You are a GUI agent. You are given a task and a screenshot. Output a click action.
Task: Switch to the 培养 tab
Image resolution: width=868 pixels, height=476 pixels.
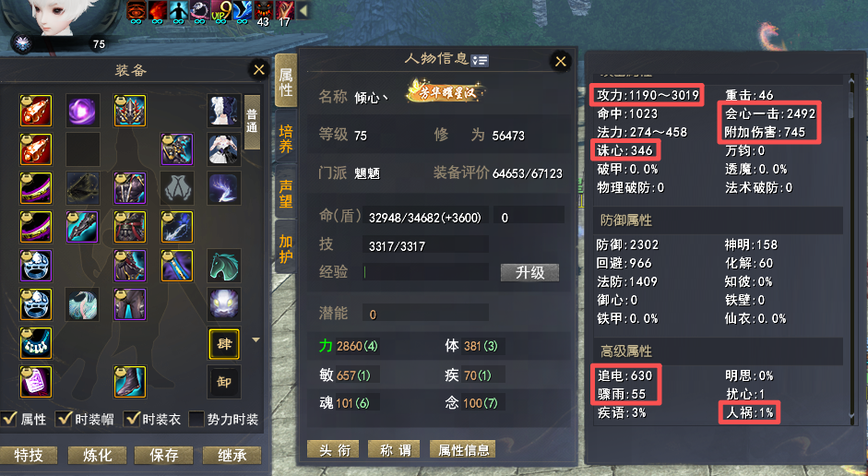click(x=286, y=139)
